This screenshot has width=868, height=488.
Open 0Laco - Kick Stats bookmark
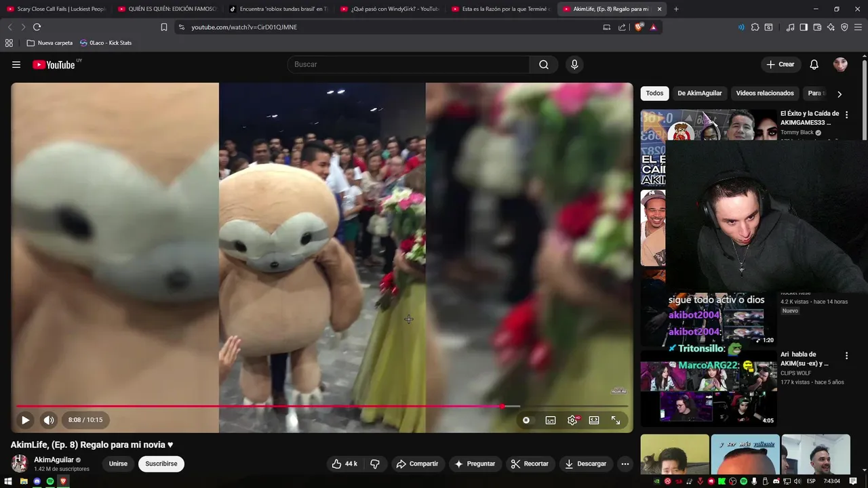point(106,43)
